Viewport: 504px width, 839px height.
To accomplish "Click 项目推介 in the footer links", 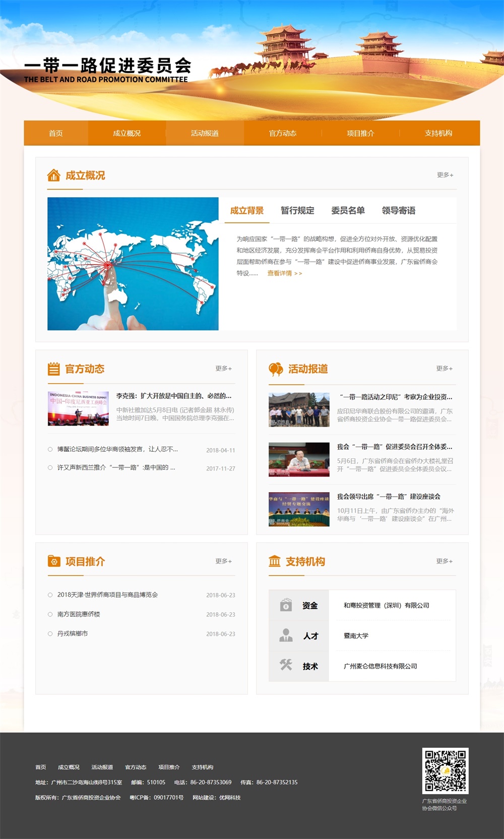I will (169, 767).
